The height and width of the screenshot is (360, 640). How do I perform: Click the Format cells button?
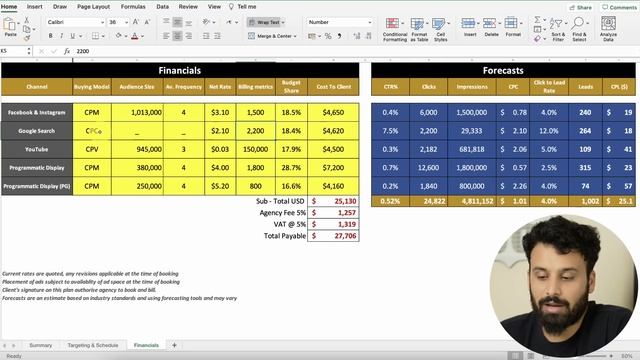pos(512,27)
